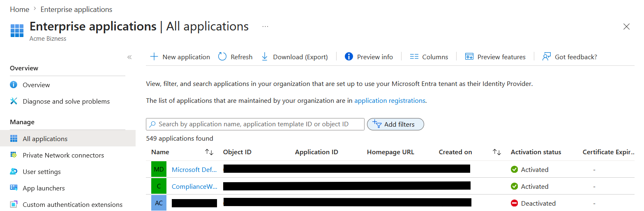The image size is (644, 211).
Task: Click the green C application tile
Action: point(159,186)
